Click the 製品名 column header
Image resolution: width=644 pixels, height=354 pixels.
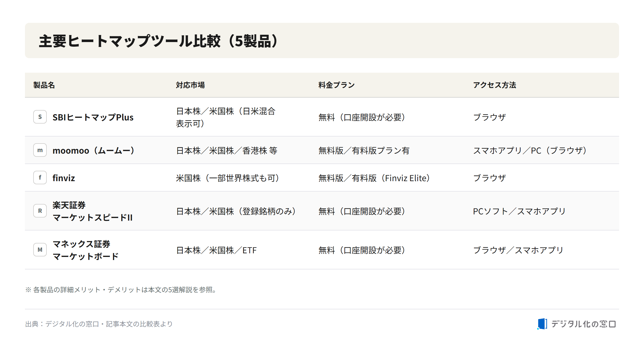pos(44,85)
